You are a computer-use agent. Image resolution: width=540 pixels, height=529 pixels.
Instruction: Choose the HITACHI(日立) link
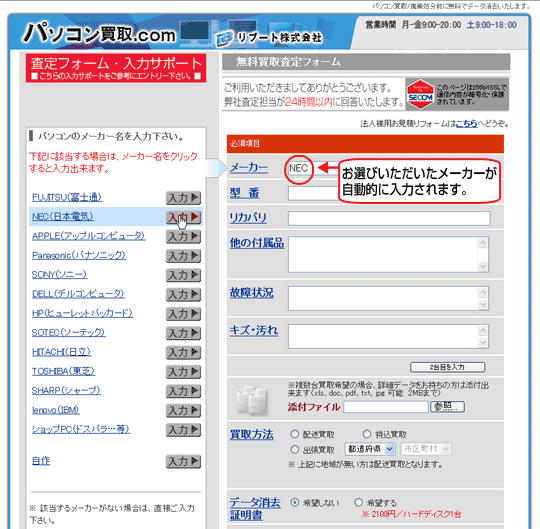61,352
